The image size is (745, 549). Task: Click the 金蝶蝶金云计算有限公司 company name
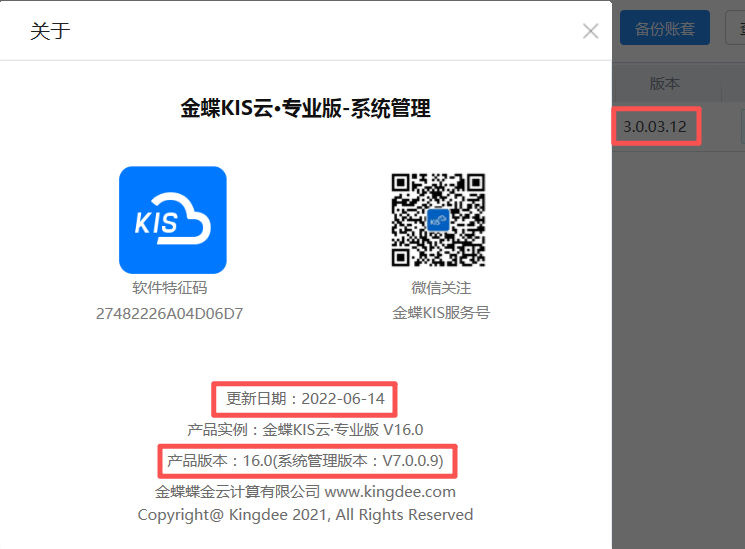point(237,492)
